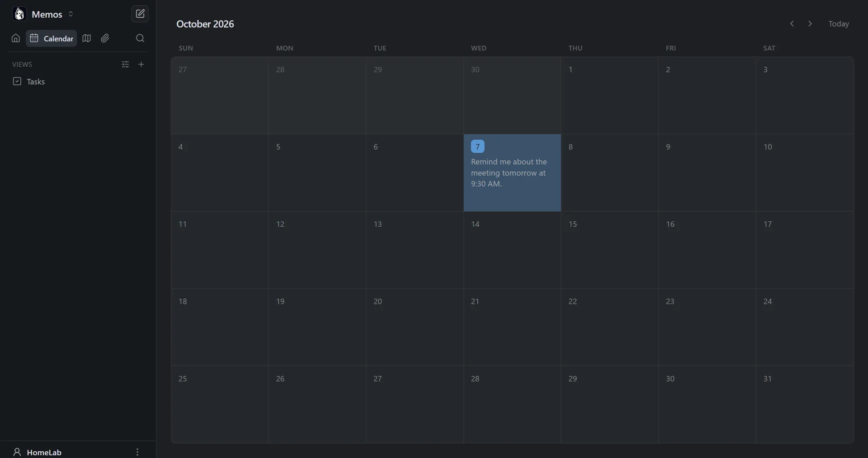Select September 27 date cell

220,95
